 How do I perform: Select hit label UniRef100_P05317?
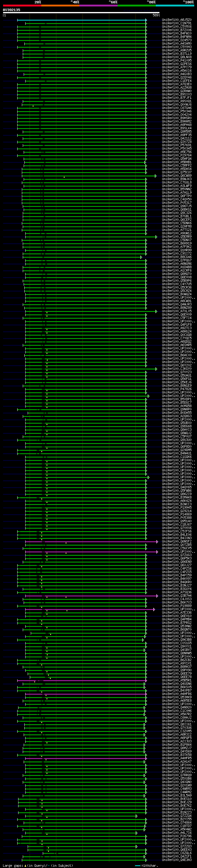[177, 203]
